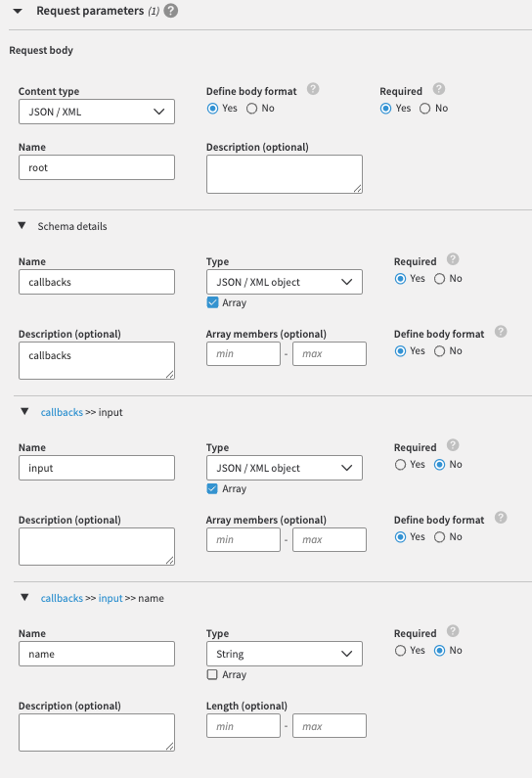Focus the name field's Name input

[x=97, y=654]
